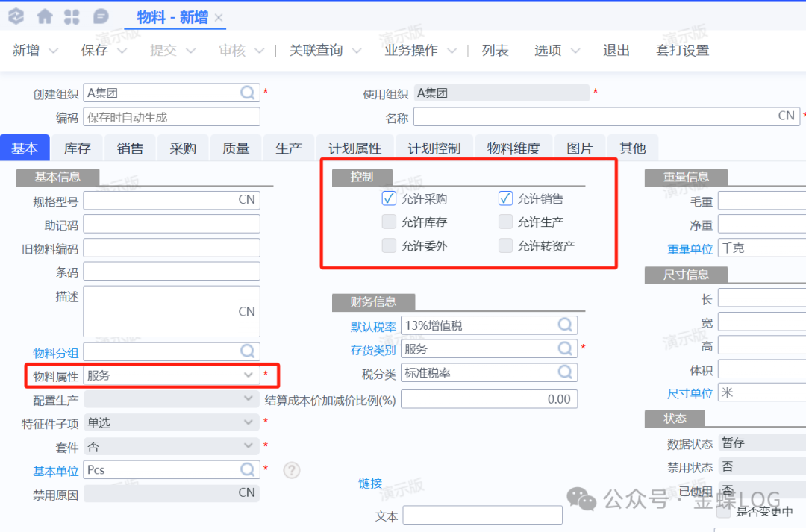This screenshot has width=806, height=532.
Task: Click the chat message bubble icon
Action: click(100, 16)
